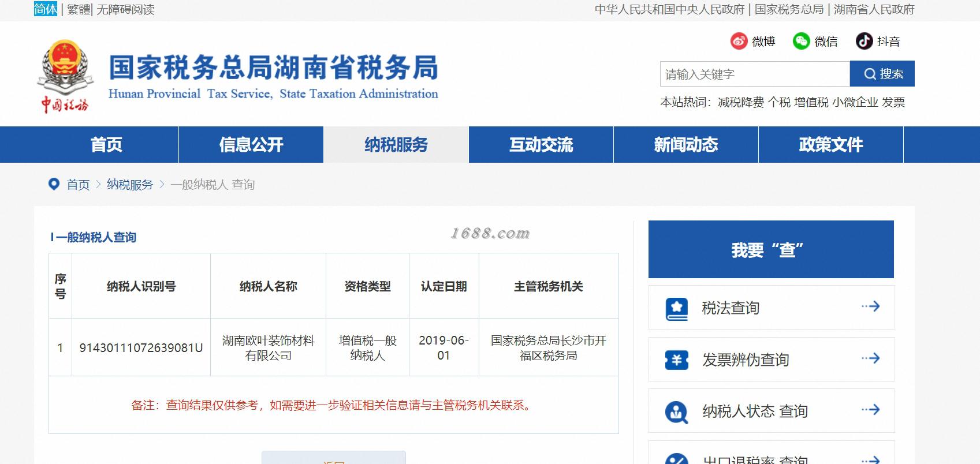Click the 纳税人识别号 column header

pos(141,286)
